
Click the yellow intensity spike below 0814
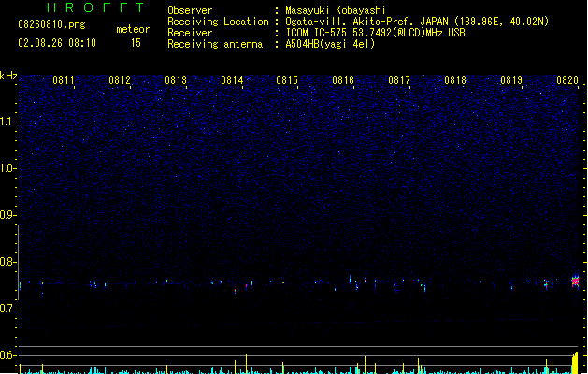click(247, 364)
